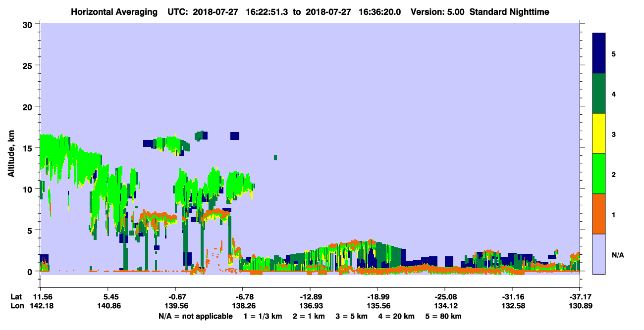The image size is (644, 330).
Task: Click the longitude value 138.26
Action: click(243, 306)
